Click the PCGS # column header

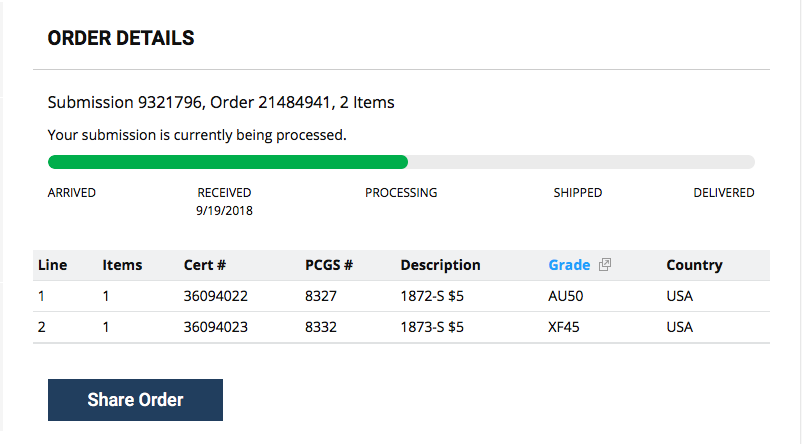click(x=329, y=265)
